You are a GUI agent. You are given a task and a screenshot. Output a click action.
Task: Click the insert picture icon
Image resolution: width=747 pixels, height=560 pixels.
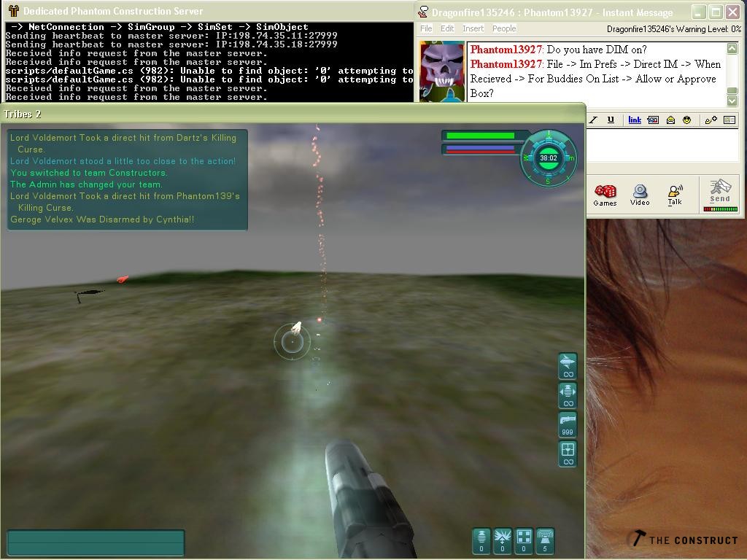pos(653,120)
